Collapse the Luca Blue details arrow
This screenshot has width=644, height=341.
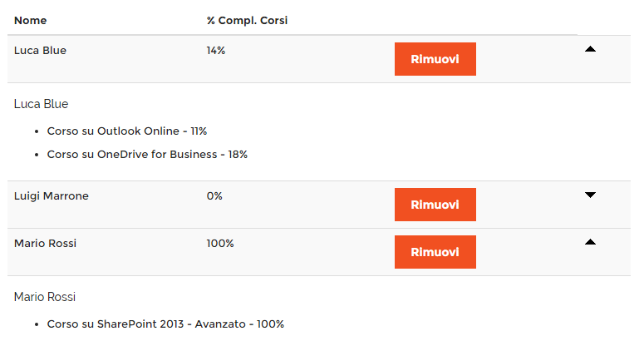click(x=590, y=49)
